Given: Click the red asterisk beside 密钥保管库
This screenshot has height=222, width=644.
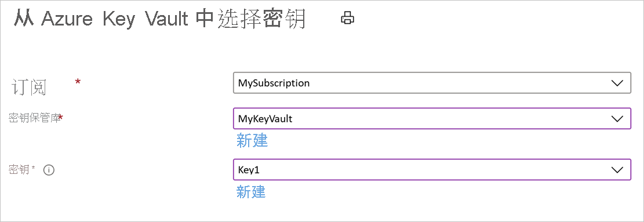Looking at the screenshot, I should [x=61, y=118].
